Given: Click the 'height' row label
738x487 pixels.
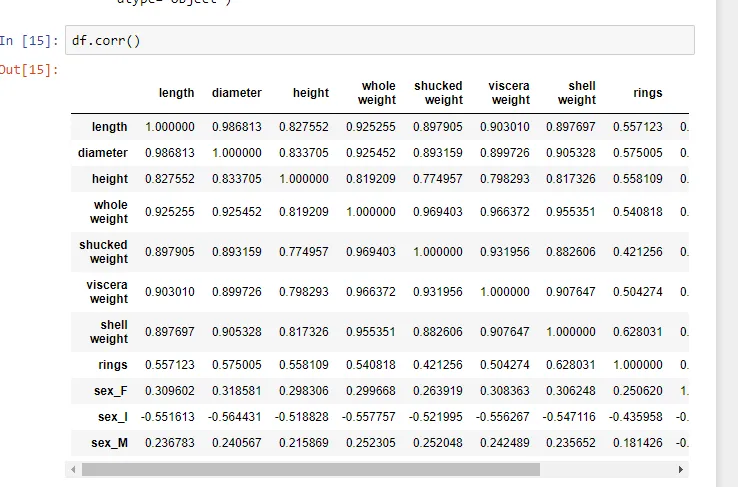Looking at the screenshot, I should (x=110, y=179).
